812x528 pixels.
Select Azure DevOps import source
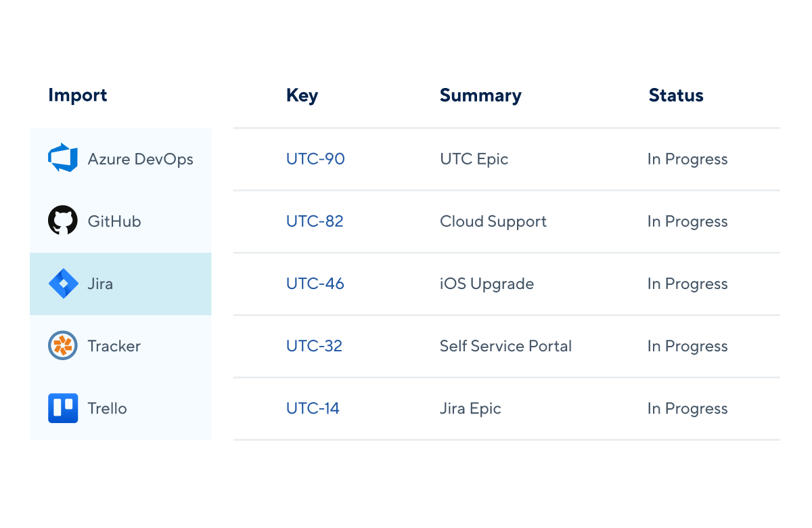pos(120,159)
